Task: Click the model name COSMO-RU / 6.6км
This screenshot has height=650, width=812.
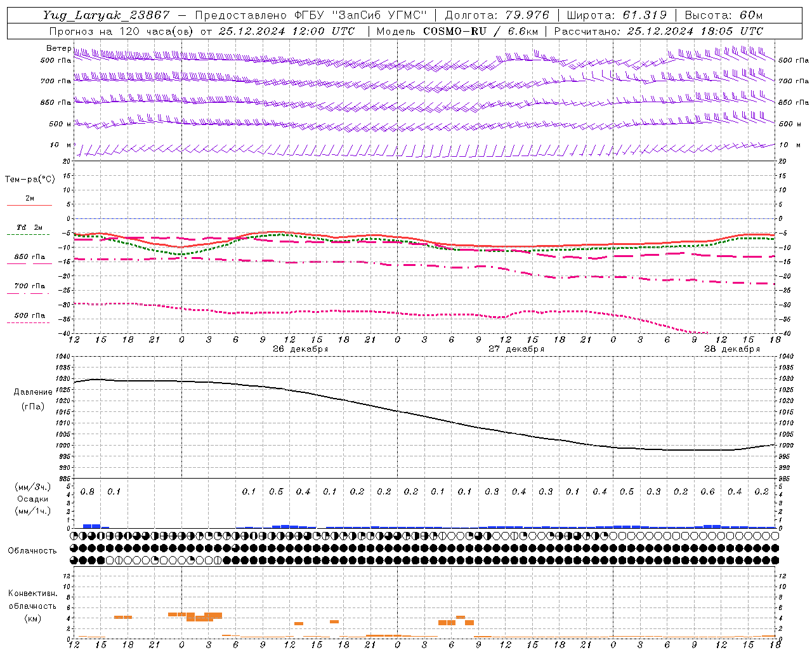Action: click(481, 31)
